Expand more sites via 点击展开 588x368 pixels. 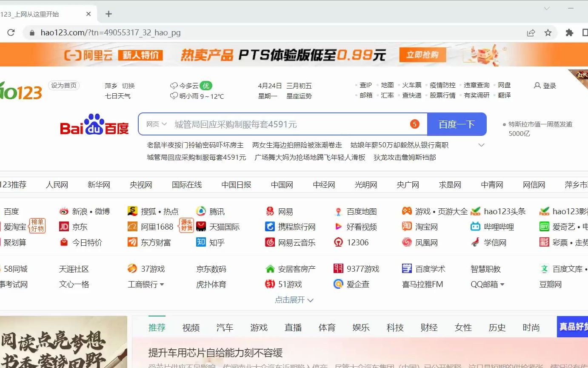294,300
